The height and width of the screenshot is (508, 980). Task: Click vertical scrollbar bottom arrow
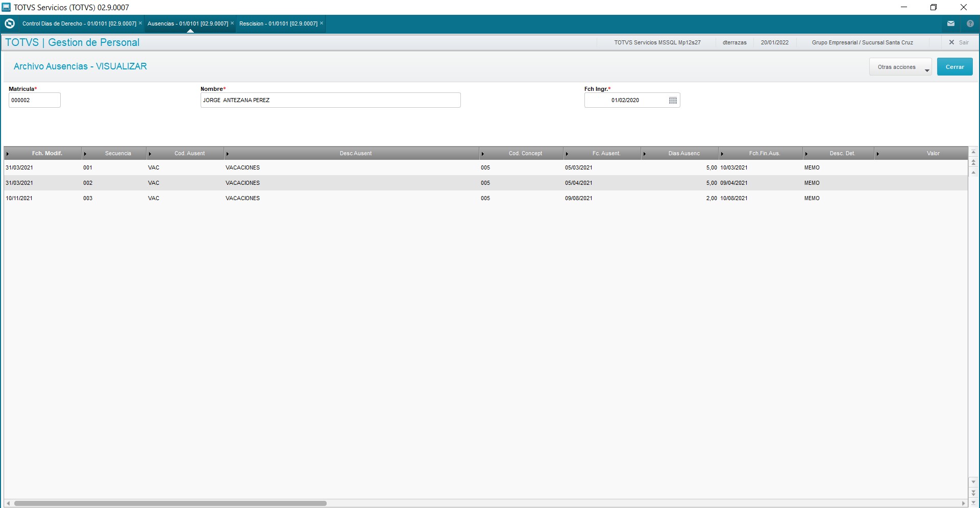973,502
